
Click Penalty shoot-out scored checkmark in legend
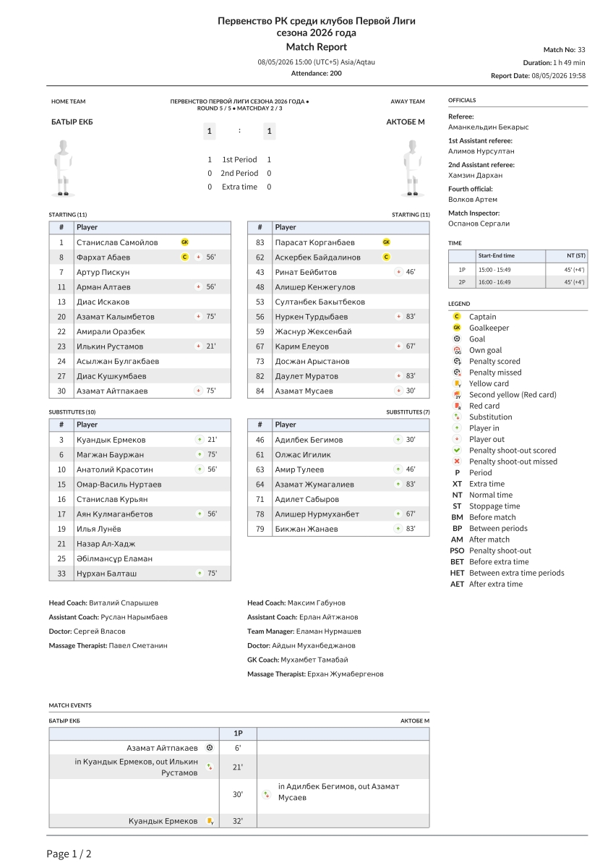tap(457, 451)
